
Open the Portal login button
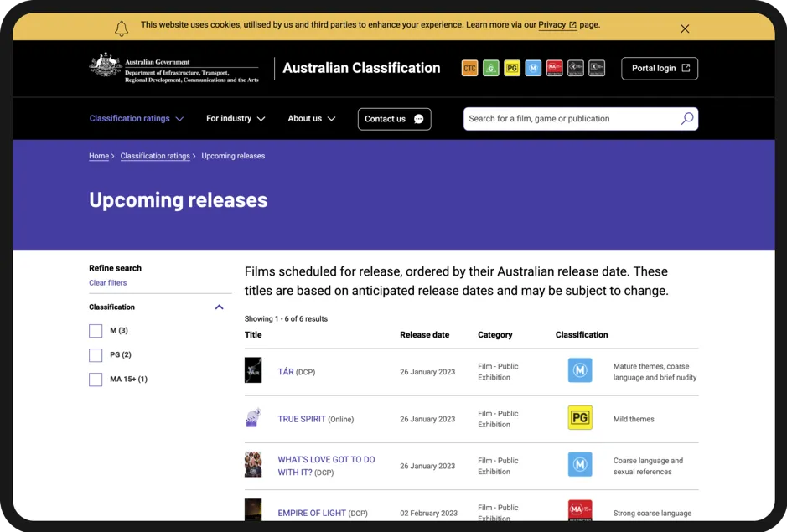pyautogui.click(x=659, y=68)
